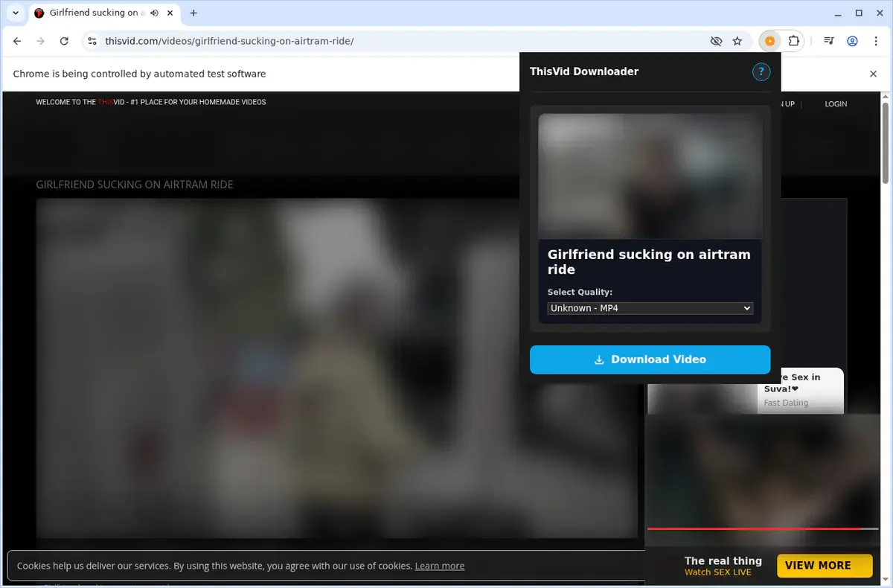893x588 pixels.
Task: Open the Chrome three-dot menu
Action: point(875,42)
